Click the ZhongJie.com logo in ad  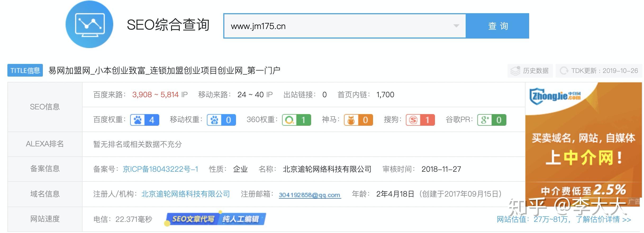coord(555,96)
